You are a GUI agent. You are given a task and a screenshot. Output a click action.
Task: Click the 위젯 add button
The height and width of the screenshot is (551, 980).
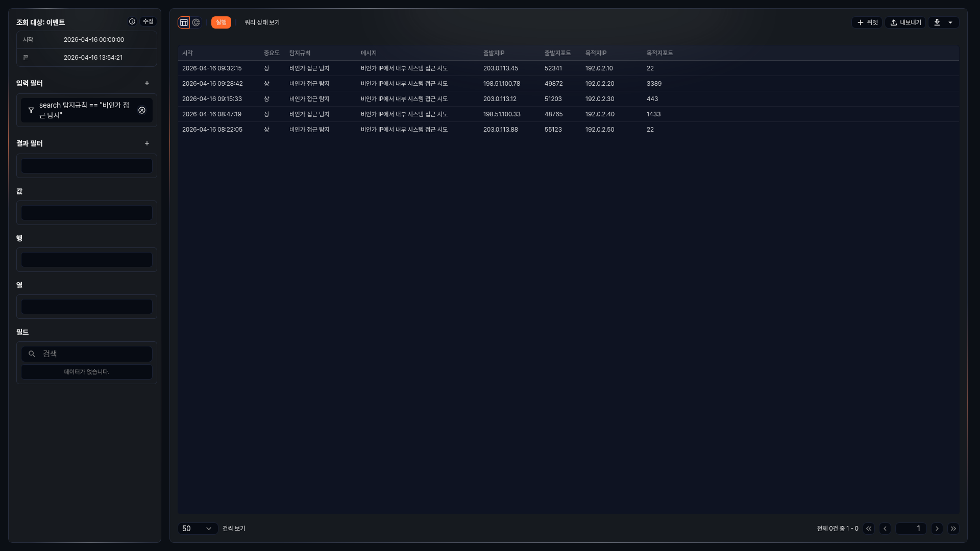point(867,22)
